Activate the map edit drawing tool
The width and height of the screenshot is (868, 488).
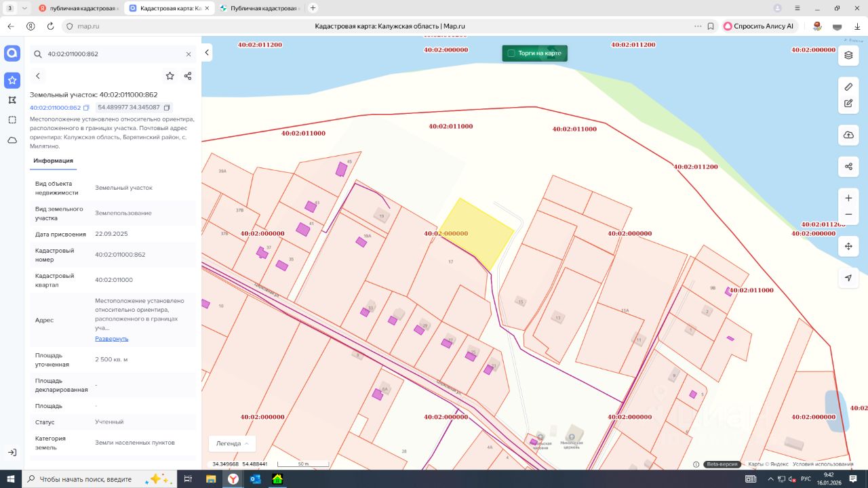point(848,104)
